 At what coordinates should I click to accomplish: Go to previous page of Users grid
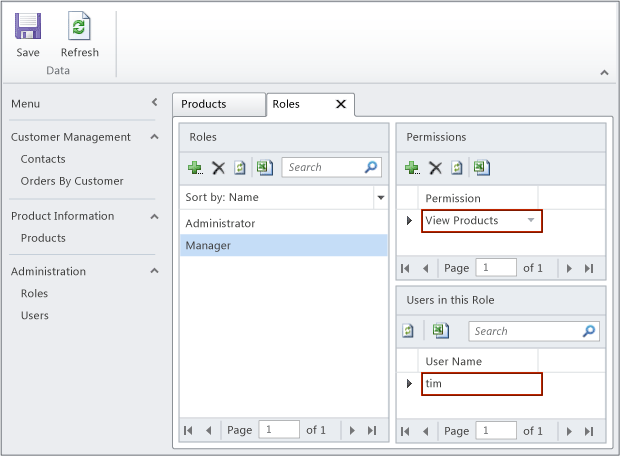tap(426, 431)
